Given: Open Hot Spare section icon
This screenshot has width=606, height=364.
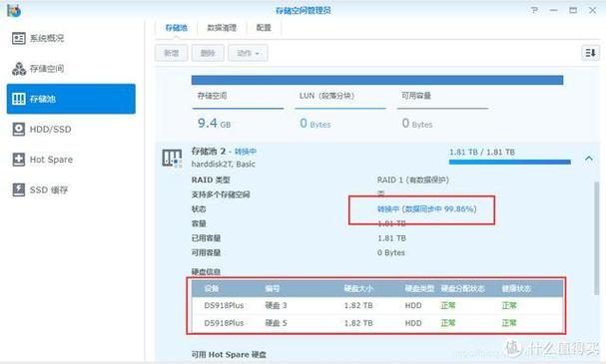Looking at the screenshot, I should 19,160.
